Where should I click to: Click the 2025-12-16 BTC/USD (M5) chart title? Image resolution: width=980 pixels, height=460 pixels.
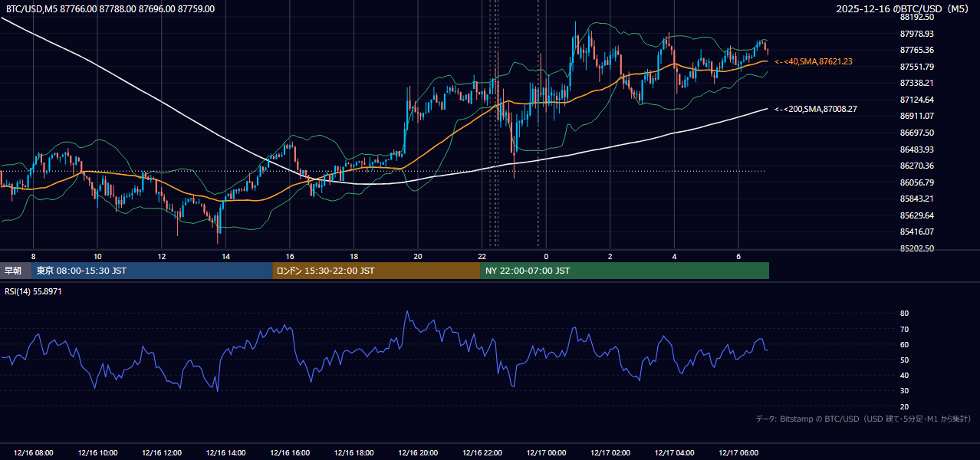pyautogui.click(x=903, y=9)
